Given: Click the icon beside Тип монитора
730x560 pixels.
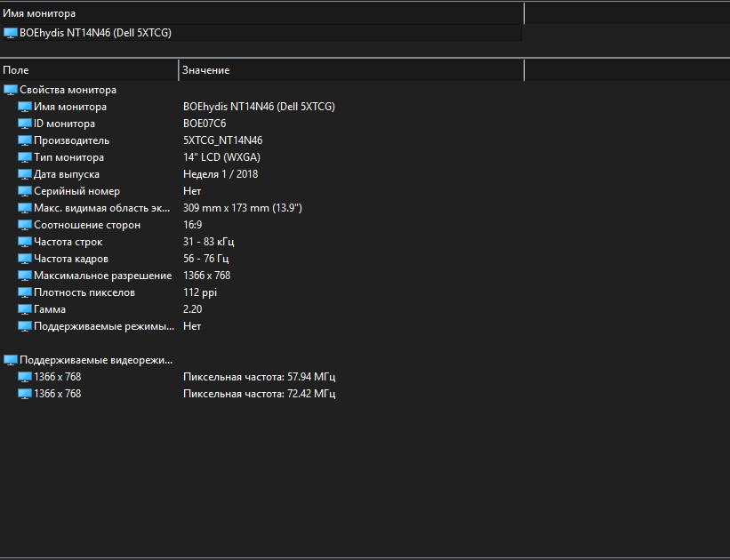Looking at the screenshot, I should coord(25,157).
